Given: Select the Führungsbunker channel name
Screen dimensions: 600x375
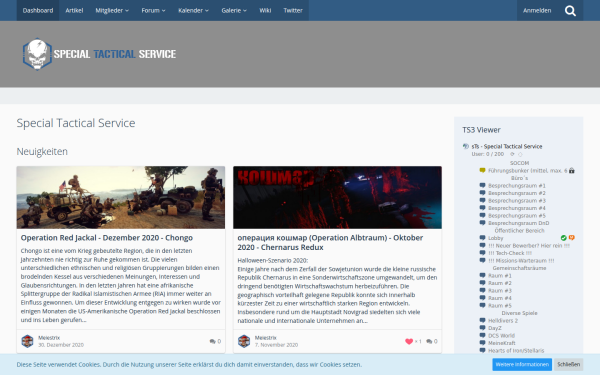Looking at the screenshot, I should pyautogui.click(x=528, y=170).
